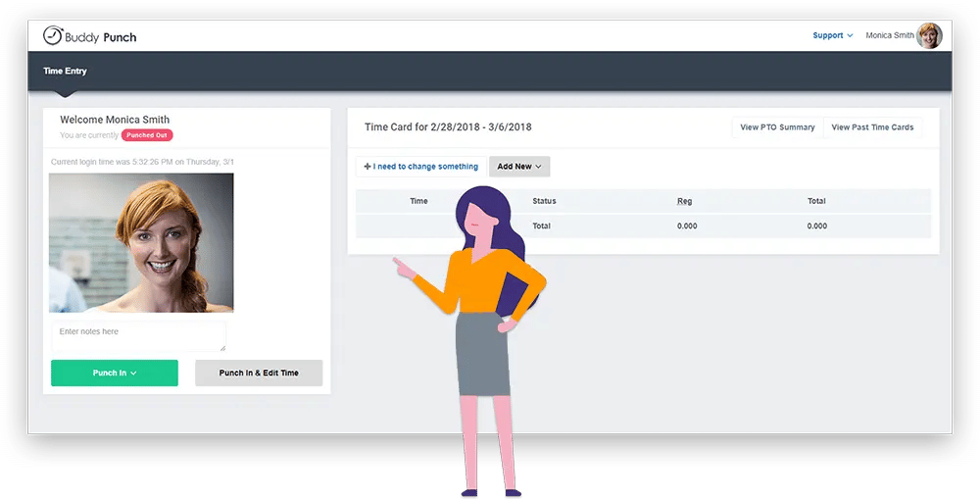The height and width of the screenshot is (500, 980).
Task: Click the Reg column header
Action: click(684, 201)
